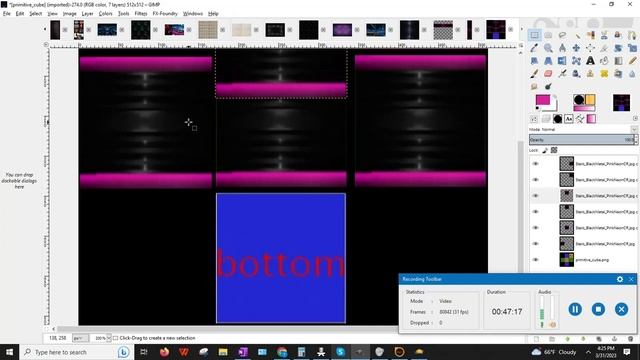Open the weather 66°F Cloudy widget

554,352
